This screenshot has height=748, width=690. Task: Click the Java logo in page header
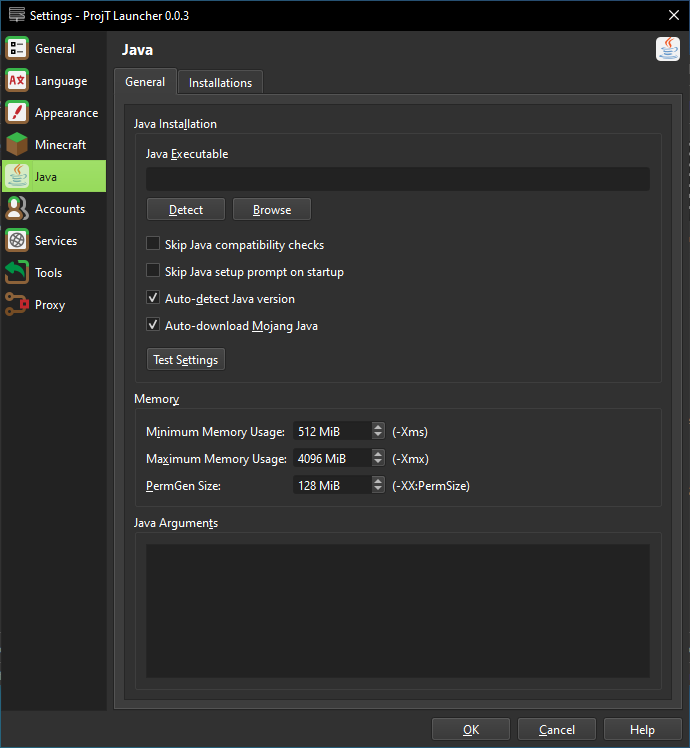coord(668,49)
